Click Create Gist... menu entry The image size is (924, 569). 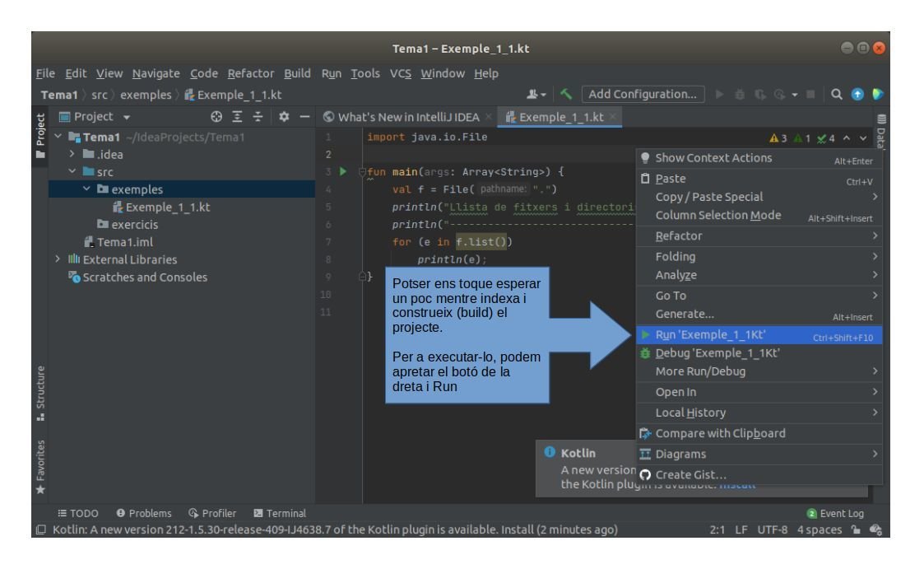[x=759, y=474]
